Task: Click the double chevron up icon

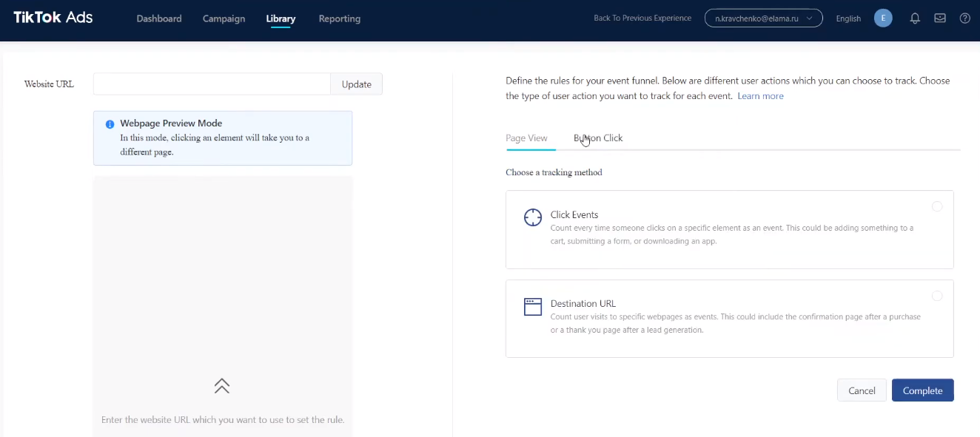Action: tap(222, 385)
